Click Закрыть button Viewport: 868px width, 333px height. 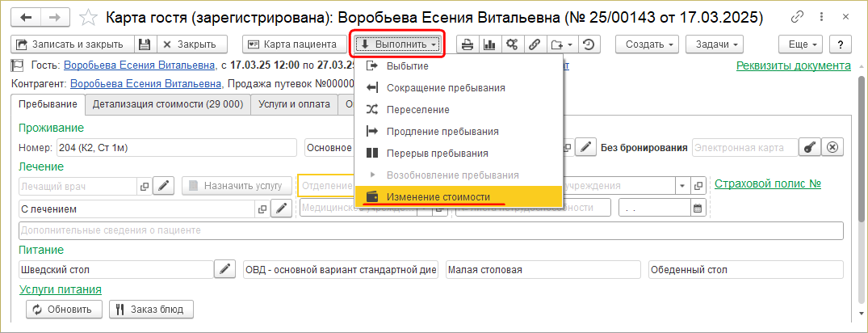point(192,44)
